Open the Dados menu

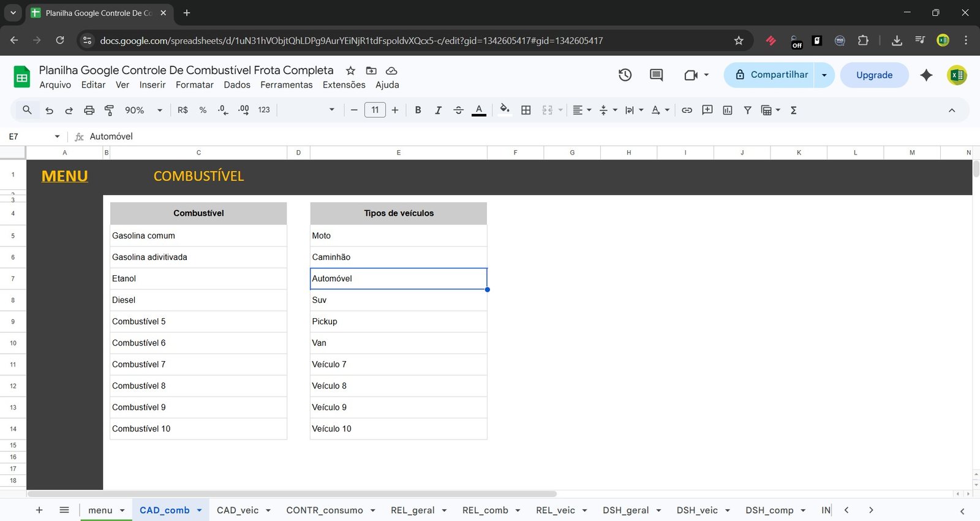[237, 85]
